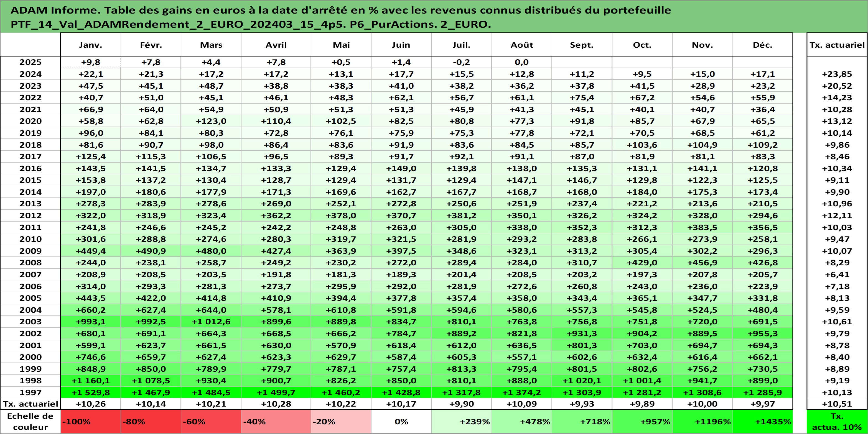Image resolution: width=868 pixels, height=434 pixels.
Task: Click the Mars column header
Action: [x=211, y=45]
